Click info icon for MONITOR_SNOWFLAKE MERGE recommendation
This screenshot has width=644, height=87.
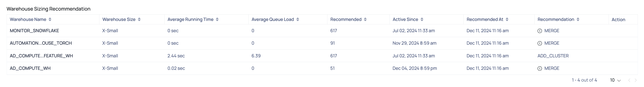(x=540, y=31)
